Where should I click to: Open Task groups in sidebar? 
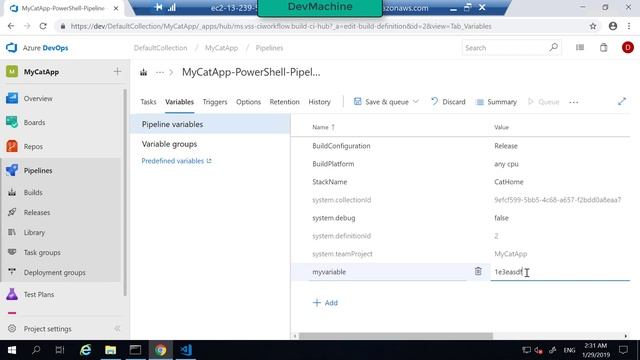(42, 252)
